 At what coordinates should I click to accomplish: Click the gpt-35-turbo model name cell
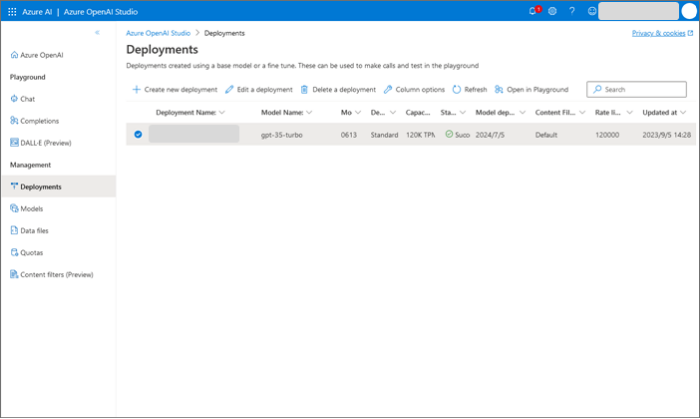point(282,135)
